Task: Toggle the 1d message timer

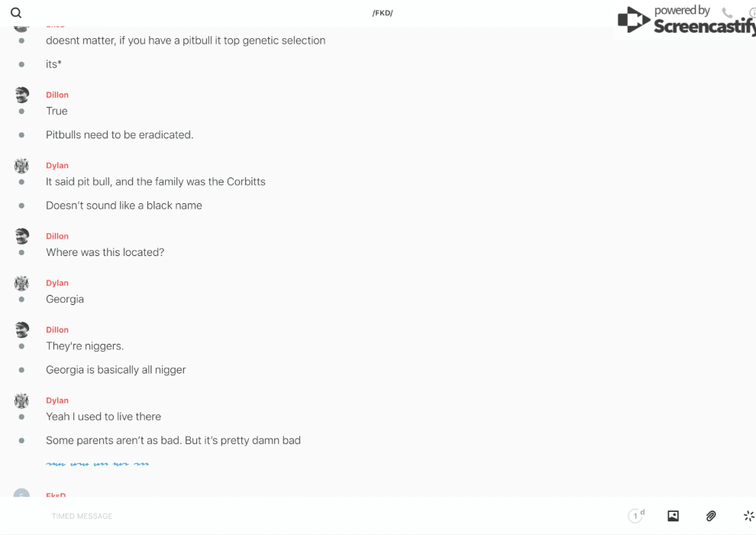Action: coord(636,516)
